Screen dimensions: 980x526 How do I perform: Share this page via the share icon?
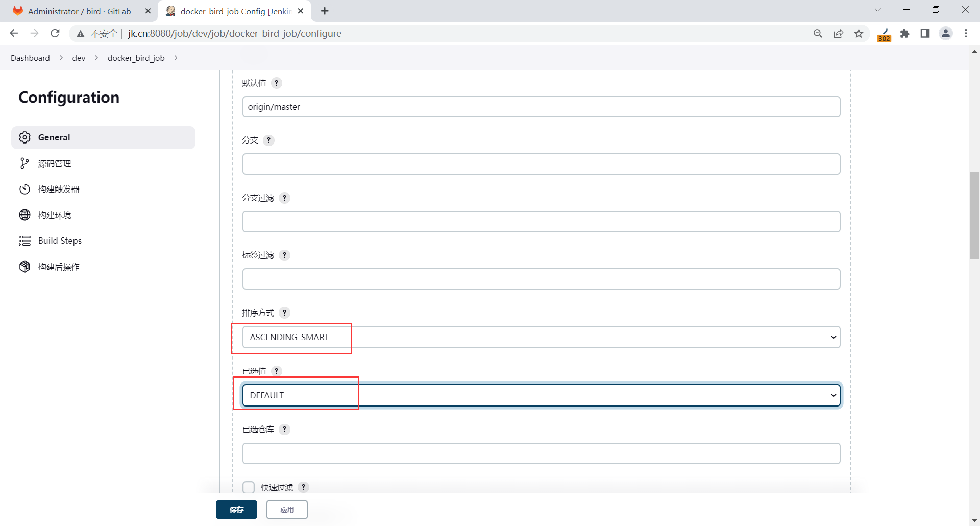[x=838, y=33]
